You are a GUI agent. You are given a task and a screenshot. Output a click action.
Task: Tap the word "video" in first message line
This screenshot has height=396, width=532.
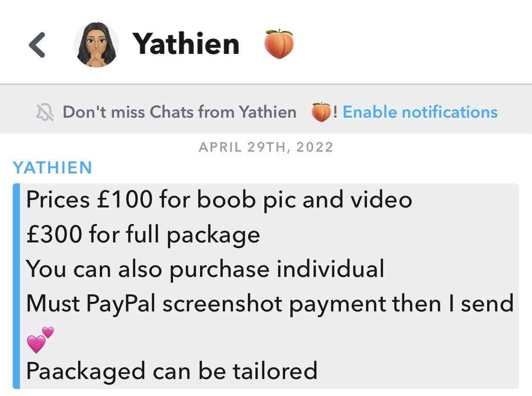pyautogui.click(x=381, y=199)
